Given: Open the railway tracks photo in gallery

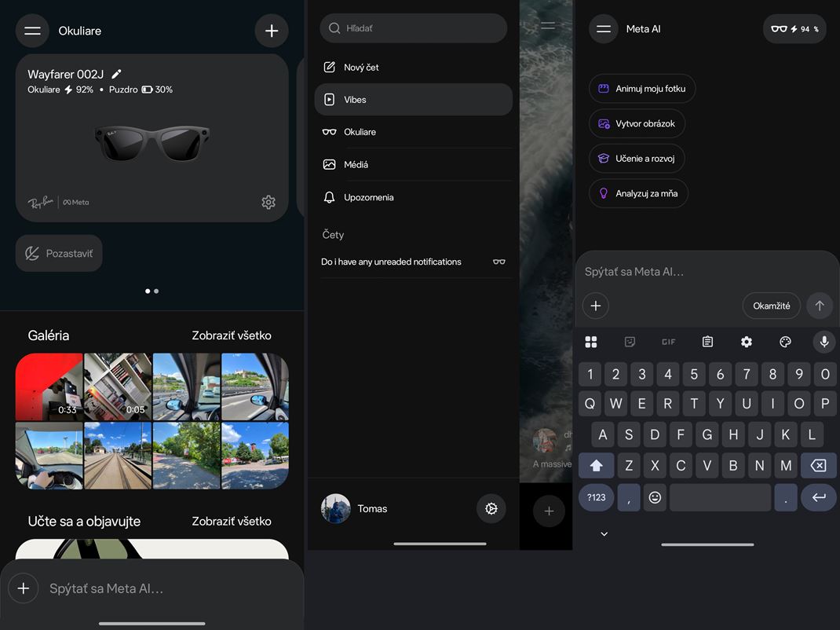Looking at the screenshot, I should (118, 456).
